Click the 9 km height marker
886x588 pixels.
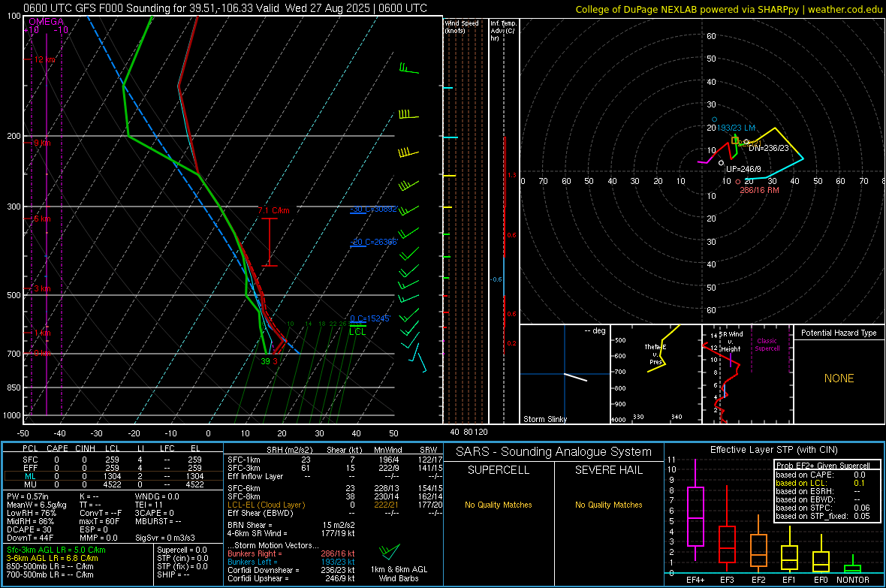pyautogui.click(x=42, y=143)
